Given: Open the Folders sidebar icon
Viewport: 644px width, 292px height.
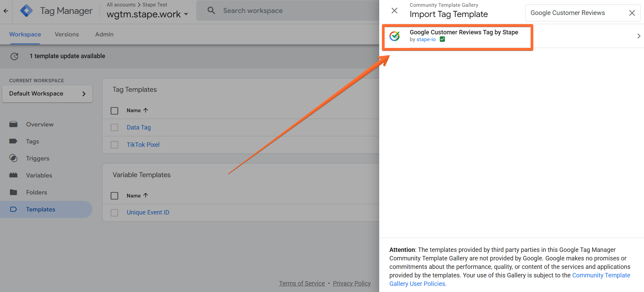Looking at the screenshot, I should click(14, 192).
